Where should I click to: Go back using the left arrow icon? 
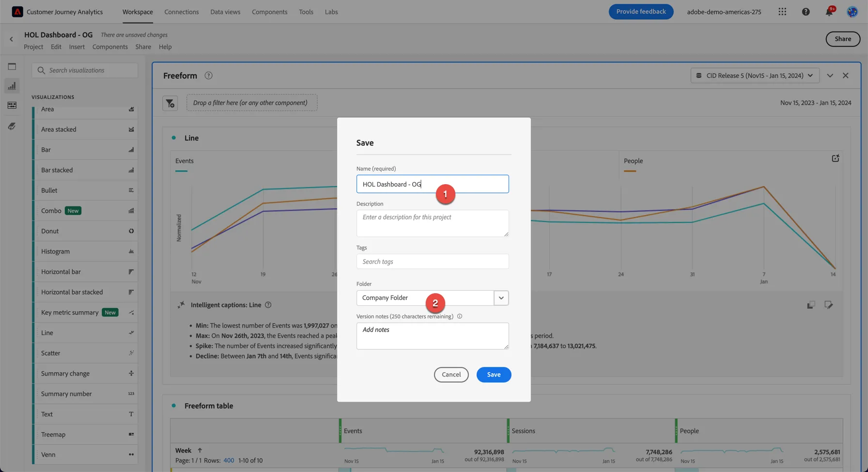[x=12, y=39]
